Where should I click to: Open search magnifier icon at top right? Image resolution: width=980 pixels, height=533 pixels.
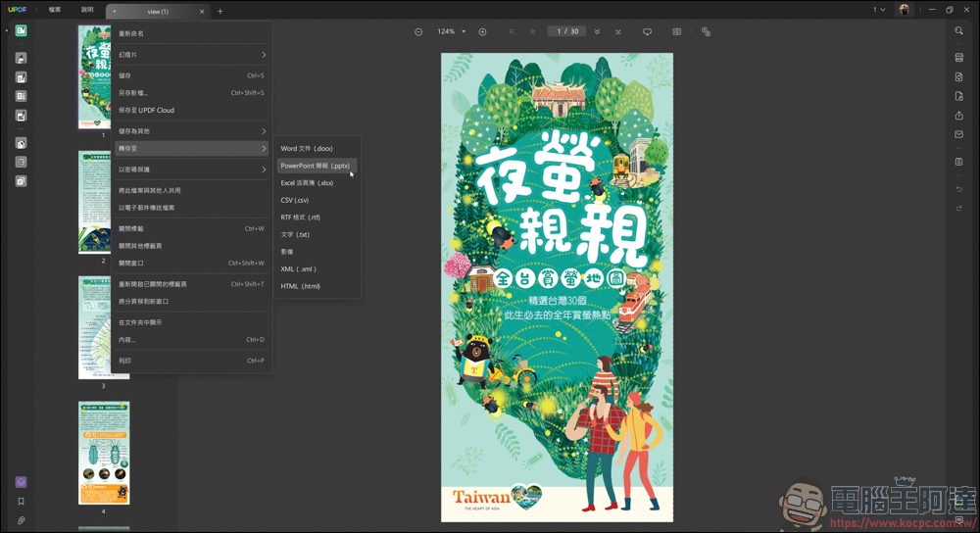(x=958, y=30)
